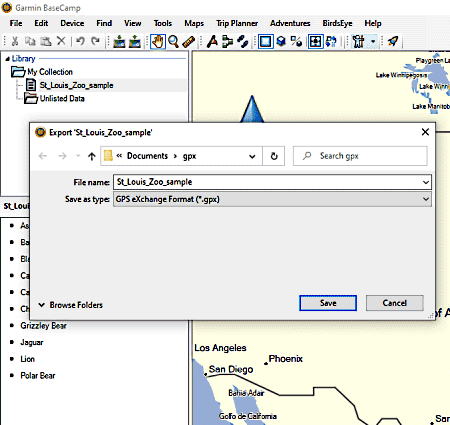Go forward in the Export dialog

(x=62, y=156)
